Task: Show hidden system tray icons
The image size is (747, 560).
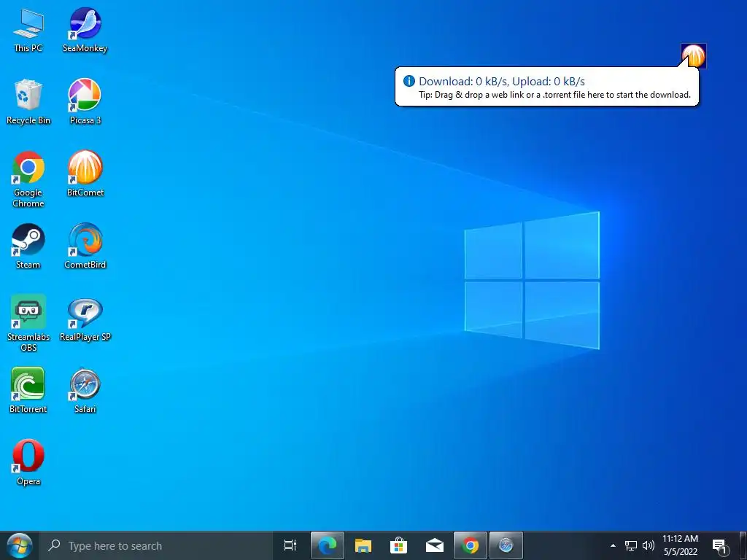Action: point(613,545)
